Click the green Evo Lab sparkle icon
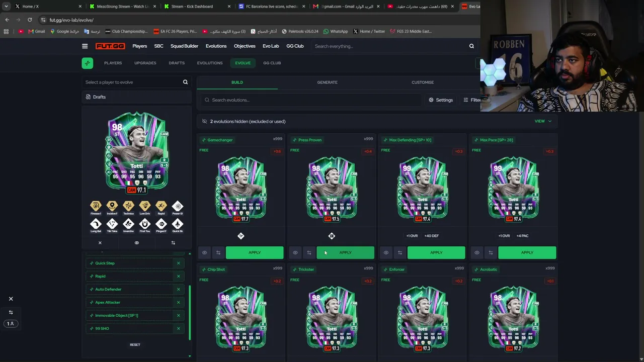Viewport: 644px width, 362px height. pos(88,63)
